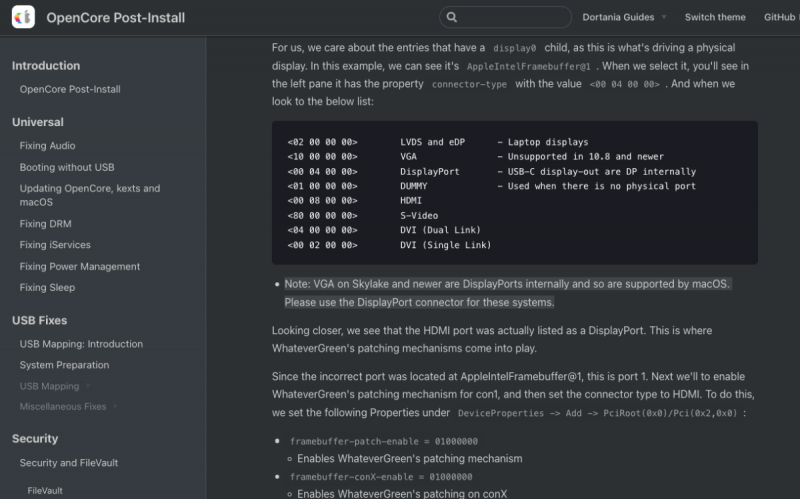
Task: Go to Fixing Sleep page
Action: coord(47,287)
